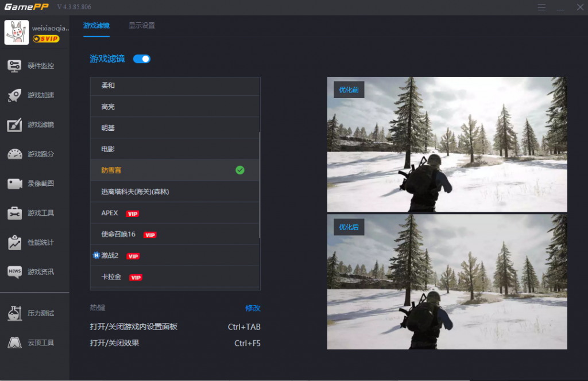
Task: Open 云顶工具 icon
Action: [x=14, y=343]
